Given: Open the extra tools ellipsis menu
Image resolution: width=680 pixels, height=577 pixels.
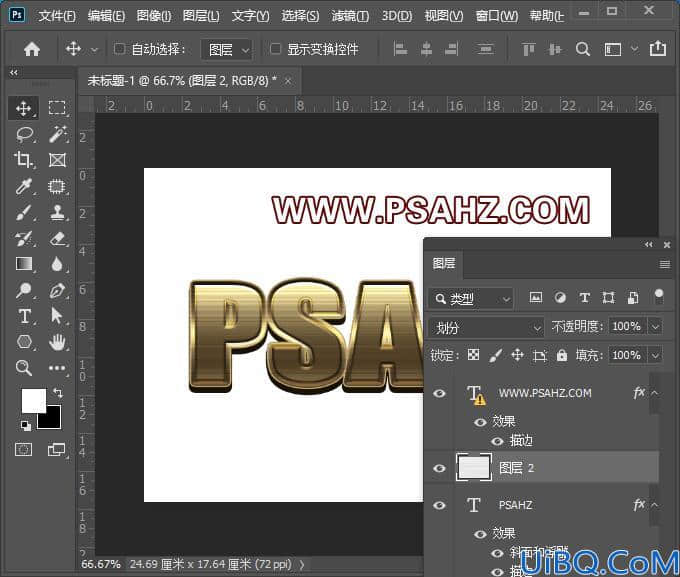Looking at the screenshot, I should pos(57,368).
